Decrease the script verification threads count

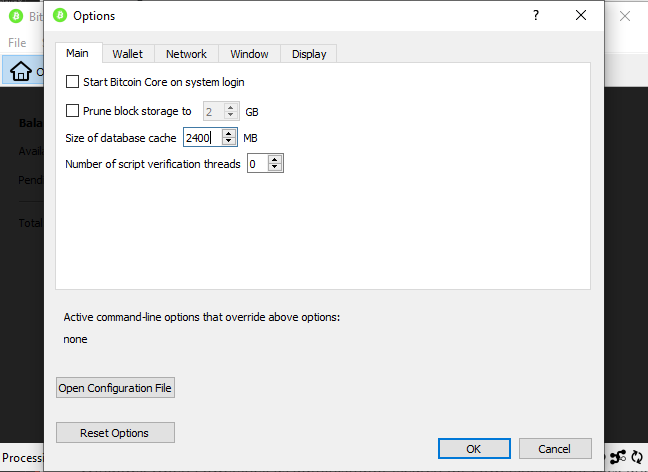click(274, 167)
